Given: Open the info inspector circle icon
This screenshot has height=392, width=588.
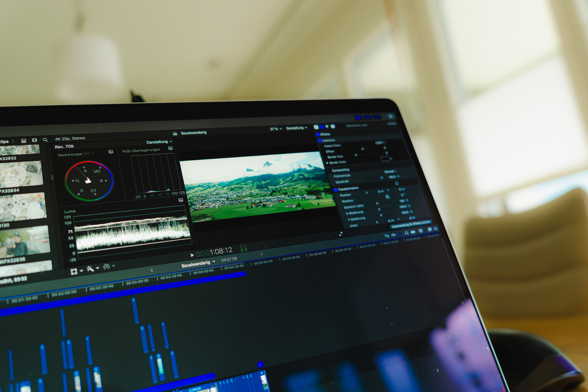Looking at the screenshot, I should [x=333, y=126].
